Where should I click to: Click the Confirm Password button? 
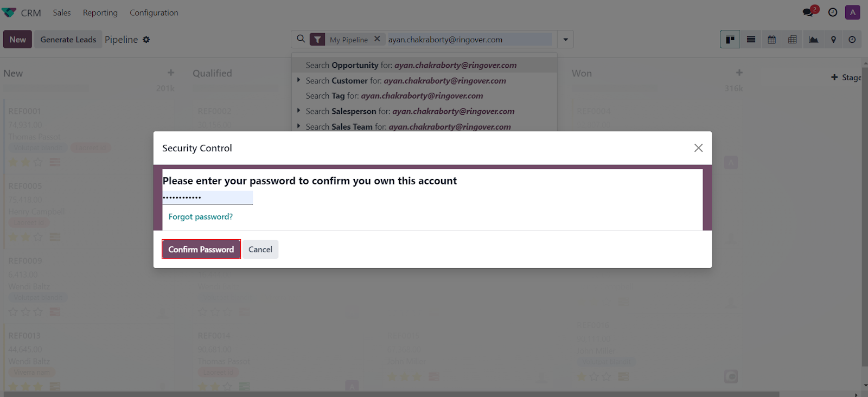[x=201, y=249]
